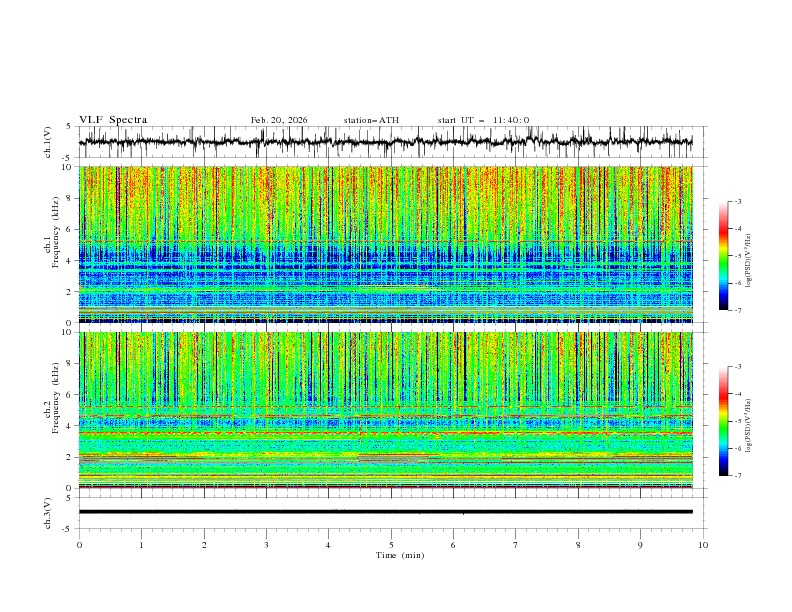Click inside the ch.1 spectrogram panel
Screen dimensions: 792x612
click(386, 244)
